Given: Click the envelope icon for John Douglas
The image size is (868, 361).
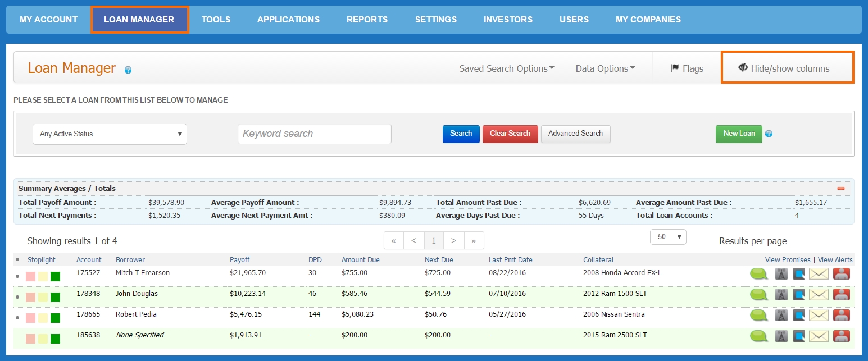Looking at the screenshot, I should tap(819, 294).
